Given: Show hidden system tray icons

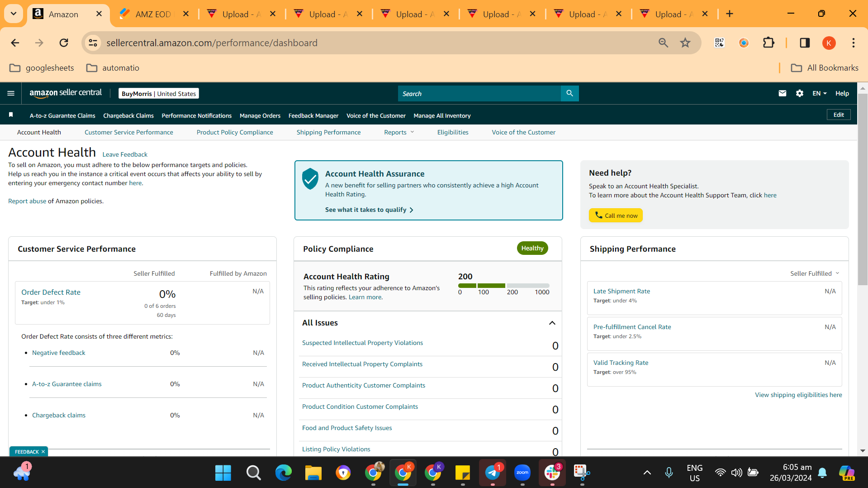Looking at the screenshot, I should (647, 473).
